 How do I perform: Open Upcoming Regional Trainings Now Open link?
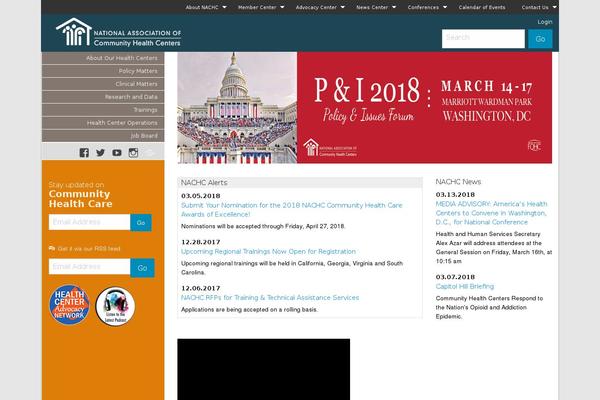click(x=268, y=251)
